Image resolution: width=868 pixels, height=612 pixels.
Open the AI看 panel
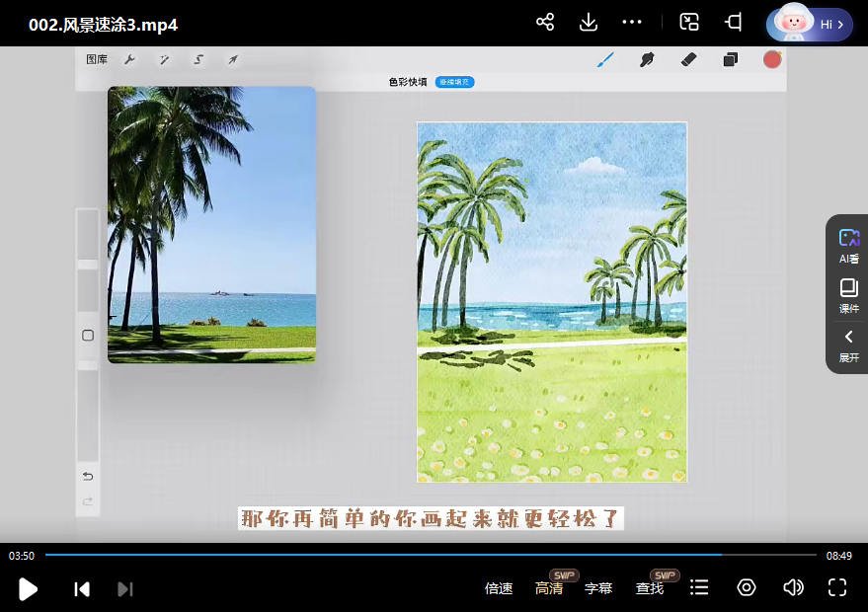tap(848, 246)
